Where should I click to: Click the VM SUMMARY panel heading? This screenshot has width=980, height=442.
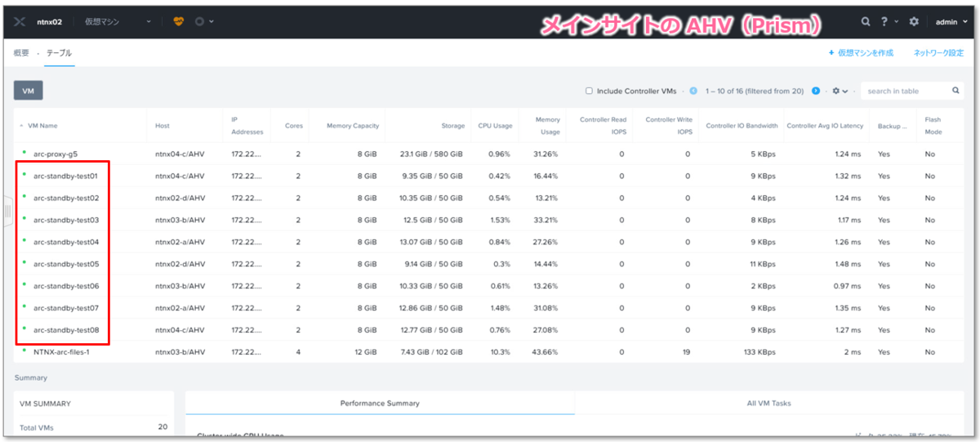45,404
